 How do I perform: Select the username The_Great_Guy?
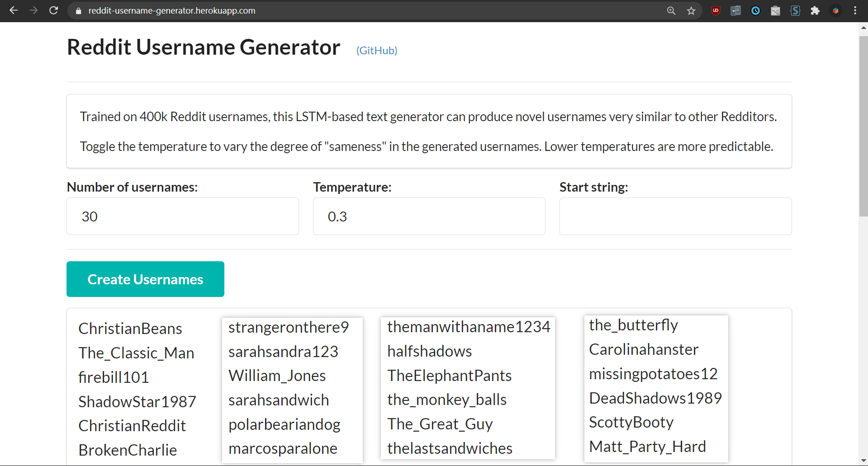click(440, 424)
